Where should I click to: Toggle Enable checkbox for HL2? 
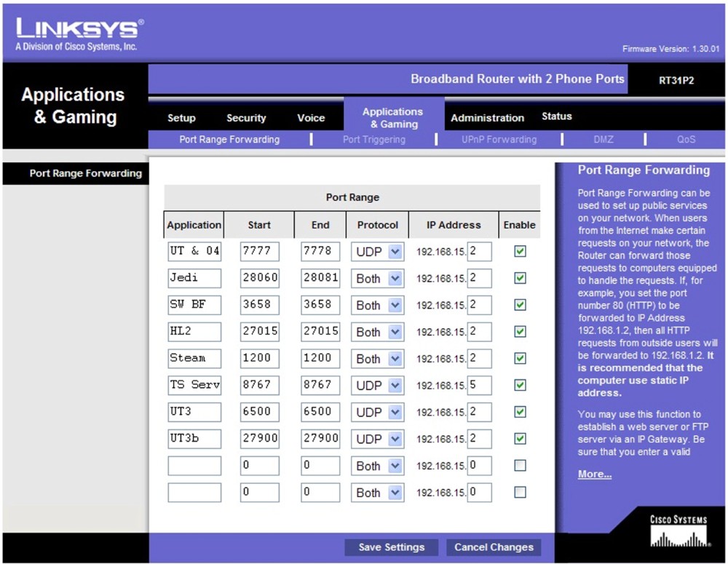[x=520, y=332]
